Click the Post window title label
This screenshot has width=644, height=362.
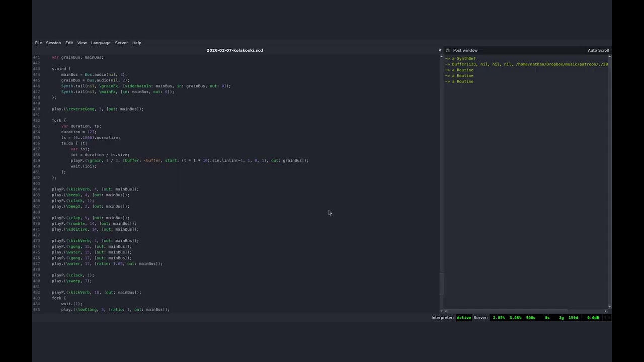(x=465, y=50)
